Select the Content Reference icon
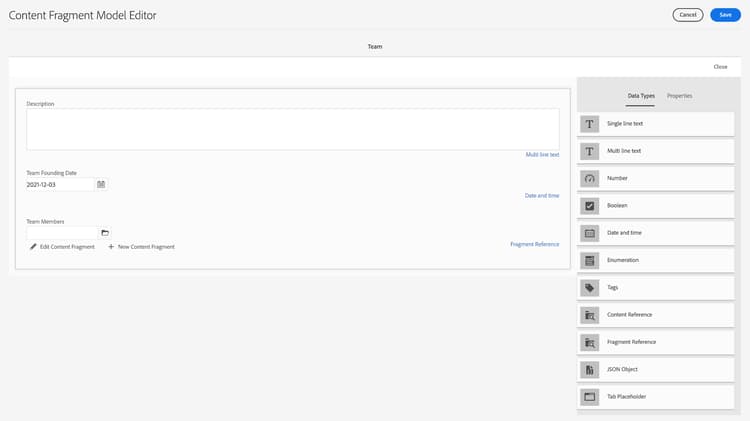Image resolution: width=750 pixels, height=421 pixels. point(589,315)
